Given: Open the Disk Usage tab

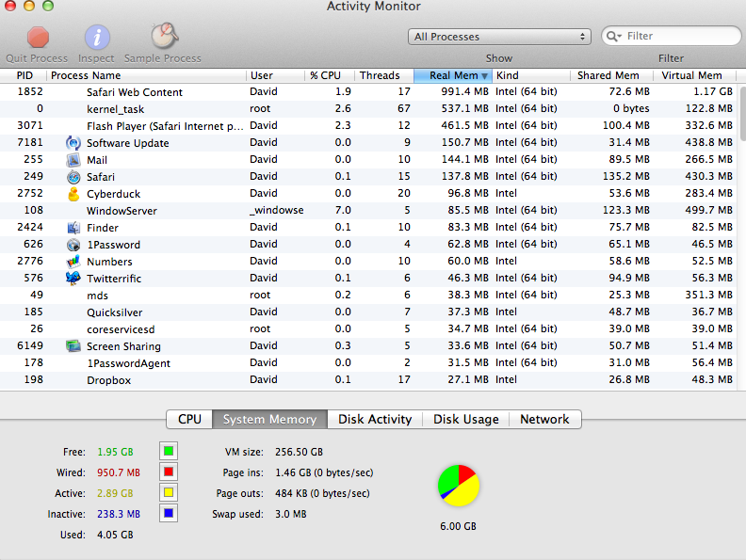Looking at the screenshot, I should pos(465,419).
